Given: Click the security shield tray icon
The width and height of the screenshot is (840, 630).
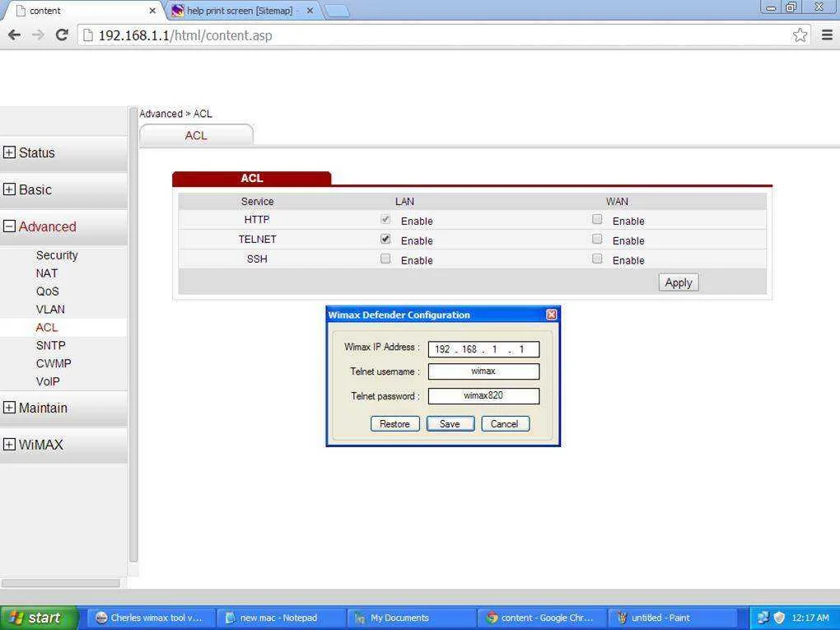Looking at the screenshot, I should coord(779,618).
